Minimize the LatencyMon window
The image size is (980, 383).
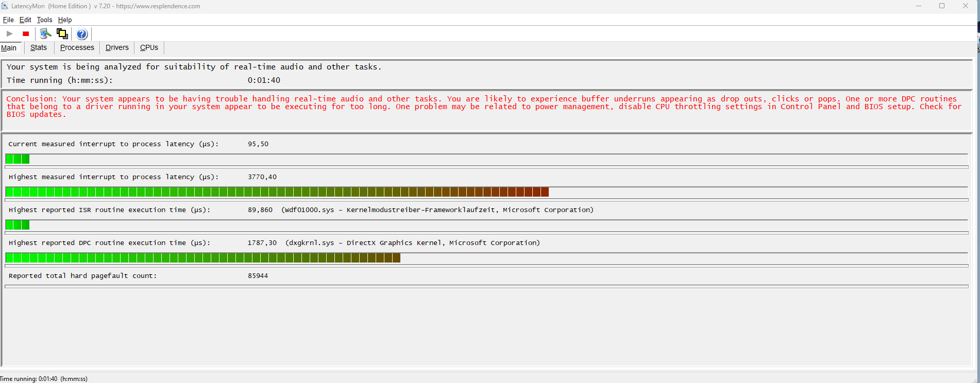click(x=918, y=6)
